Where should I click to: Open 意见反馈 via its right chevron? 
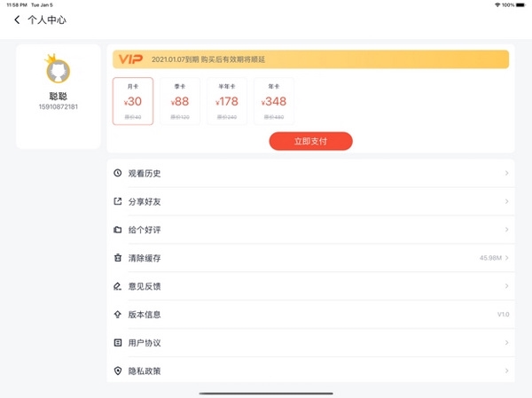[x=506, y=286]
